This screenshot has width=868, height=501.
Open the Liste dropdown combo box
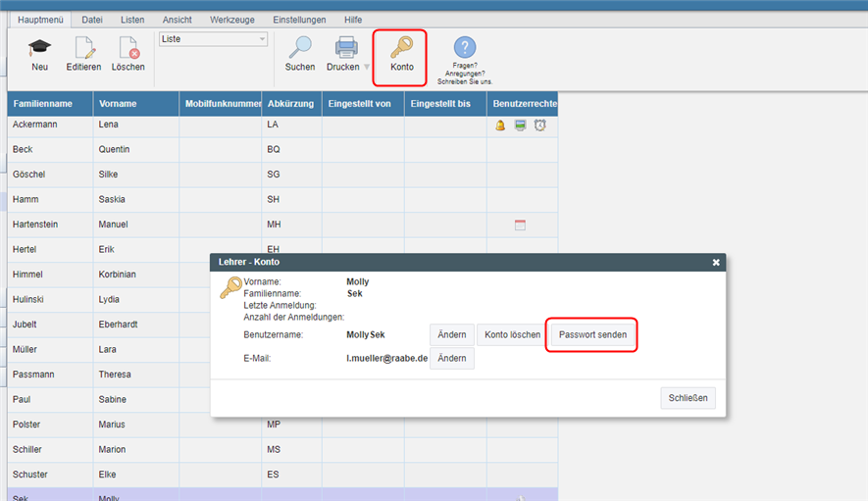click(213, 39)
